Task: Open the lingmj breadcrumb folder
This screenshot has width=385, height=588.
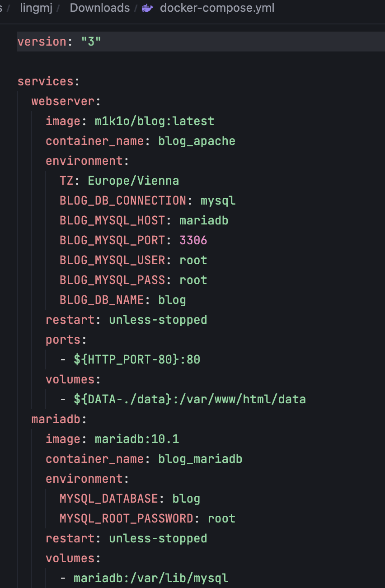Action: click(37, 8)
